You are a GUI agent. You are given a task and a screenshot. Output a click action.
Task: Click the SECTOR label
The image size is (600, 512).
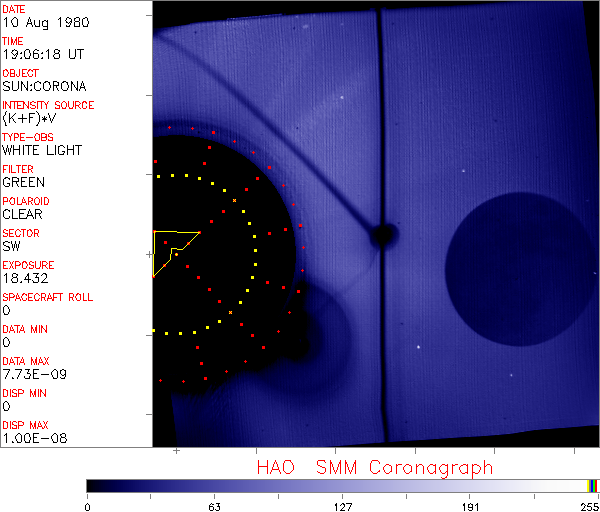pyautogui.click(x=21, y=233)
